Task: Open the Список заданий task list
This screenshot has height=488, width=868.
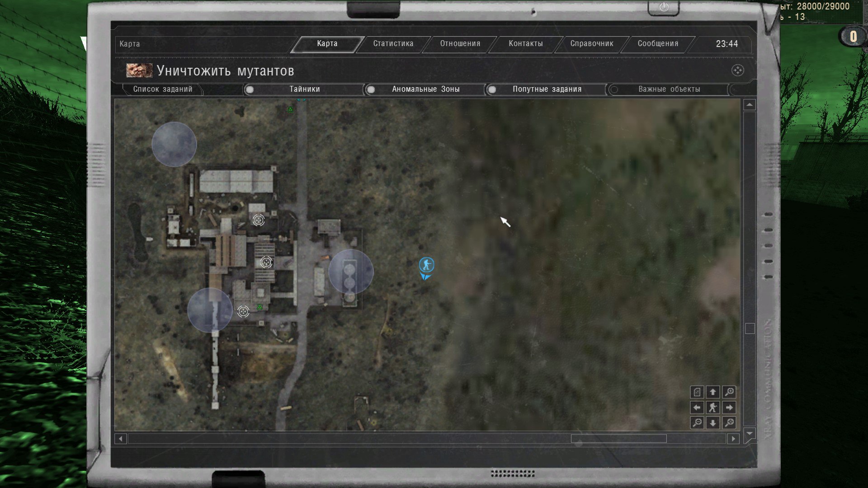Action: point(163,89)
